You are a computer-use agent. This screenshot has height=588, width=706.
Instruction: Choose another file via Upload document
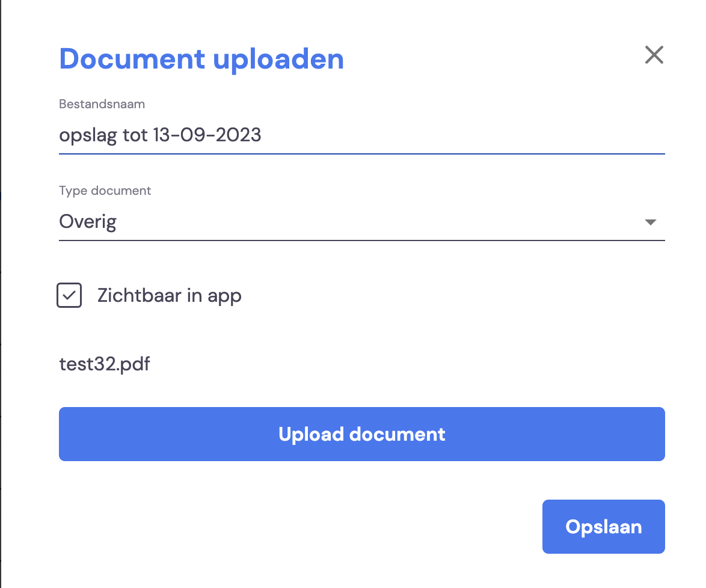tap(362, 434)
